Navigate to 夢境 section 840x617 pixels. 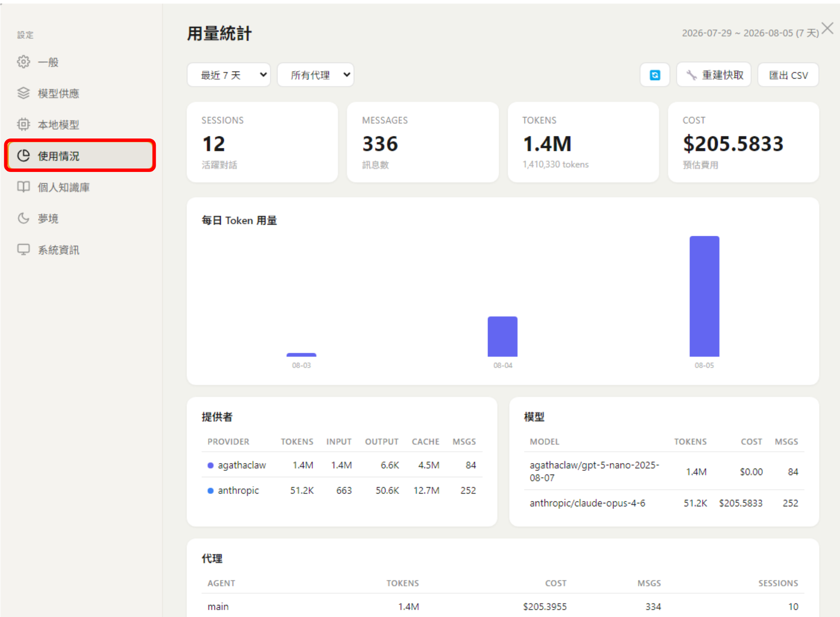pyautogui.click(x=80, y=218)
